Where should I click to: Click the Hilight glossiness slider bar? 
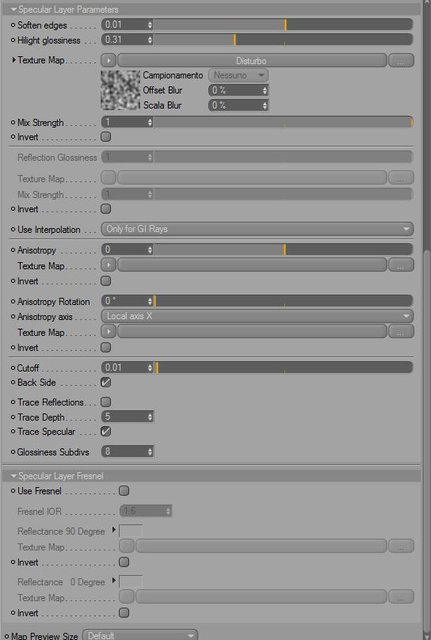[282, 40]
